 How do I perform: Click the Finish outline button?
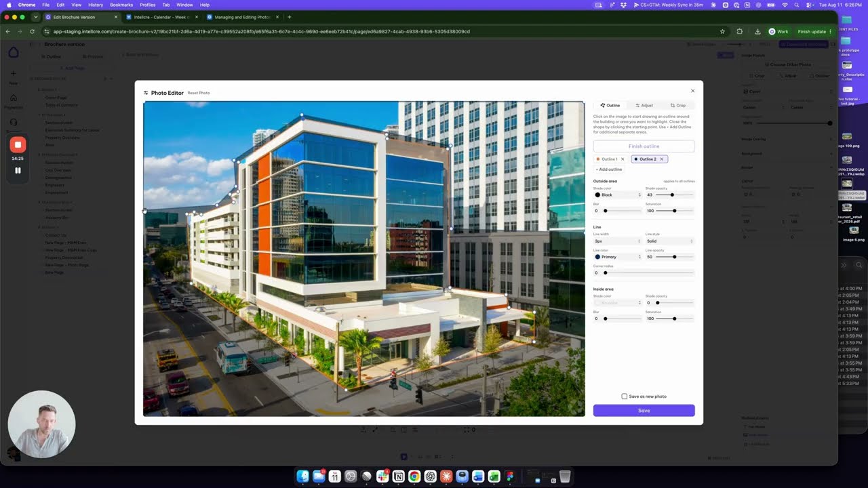pyautogui.click(x=644, y=146)
